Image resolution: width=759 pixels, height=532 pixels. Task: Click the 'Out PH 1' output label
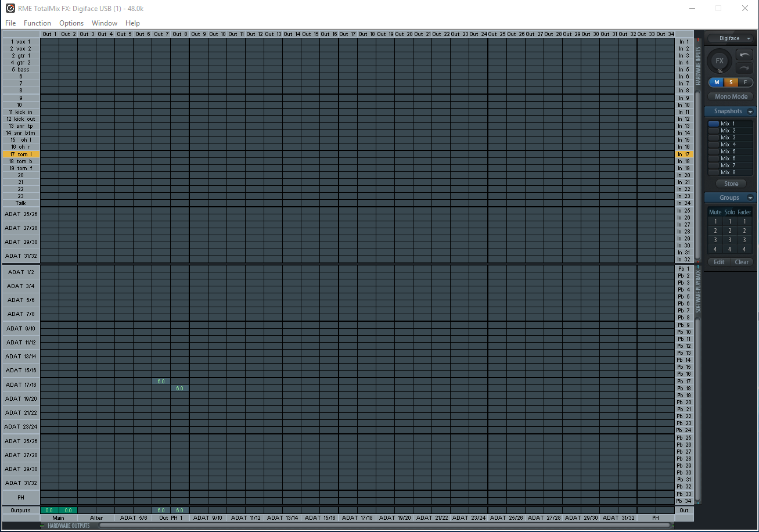[171, 517]
